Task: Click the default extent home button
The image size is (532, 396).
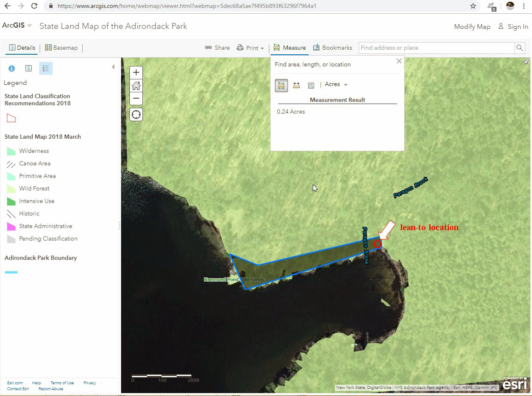Action: [136, 86]
